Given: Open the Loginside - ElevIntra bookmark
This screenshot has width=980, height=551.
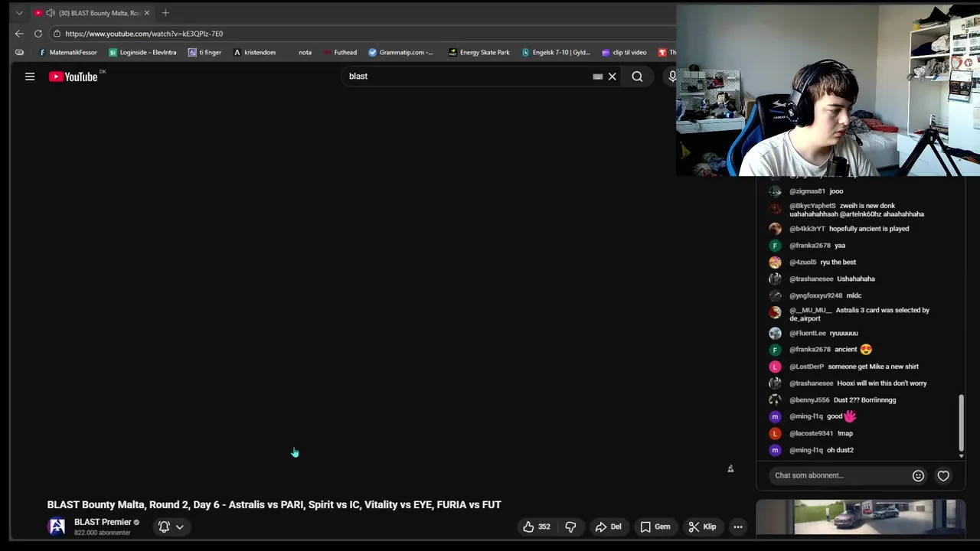Looking at the screenshot, I should (x=142, y=52).
